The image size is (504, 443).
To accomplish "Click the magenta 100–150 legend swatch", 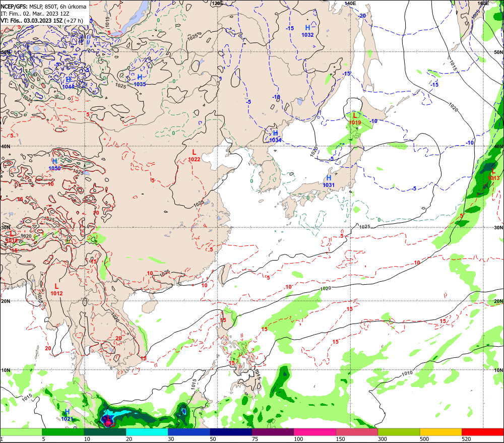I will point(314,432).
